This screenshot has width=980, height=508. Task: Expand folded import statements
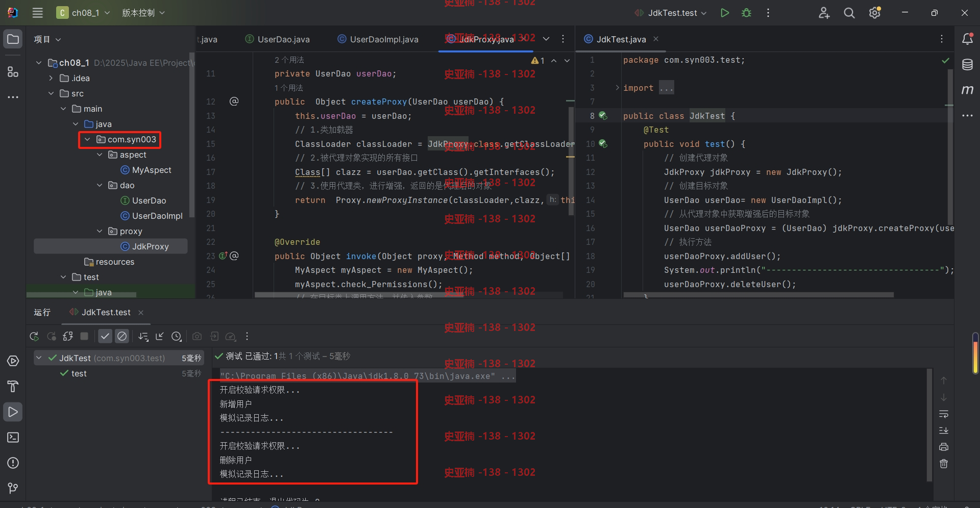(617, 88)
